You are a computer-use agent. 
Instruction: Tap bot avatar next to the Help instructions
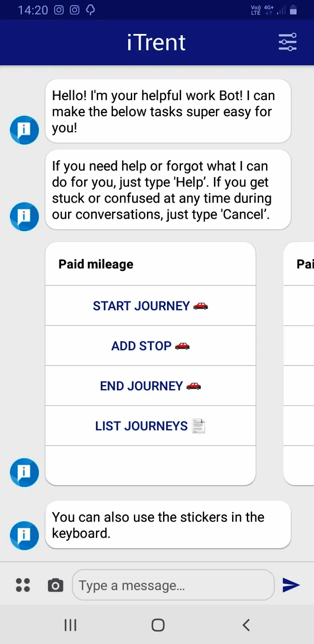pyautogui.click(x=24, y=216)
